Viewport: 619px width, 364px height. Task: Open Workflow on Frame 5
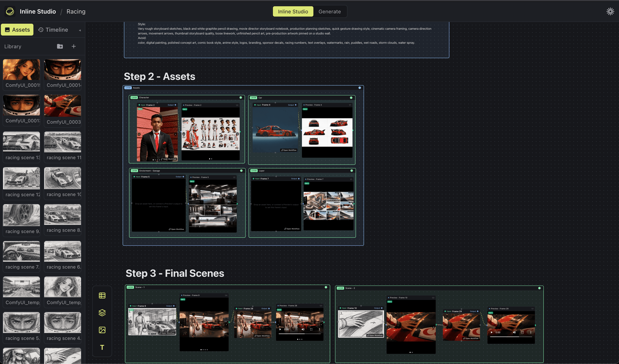176,229
